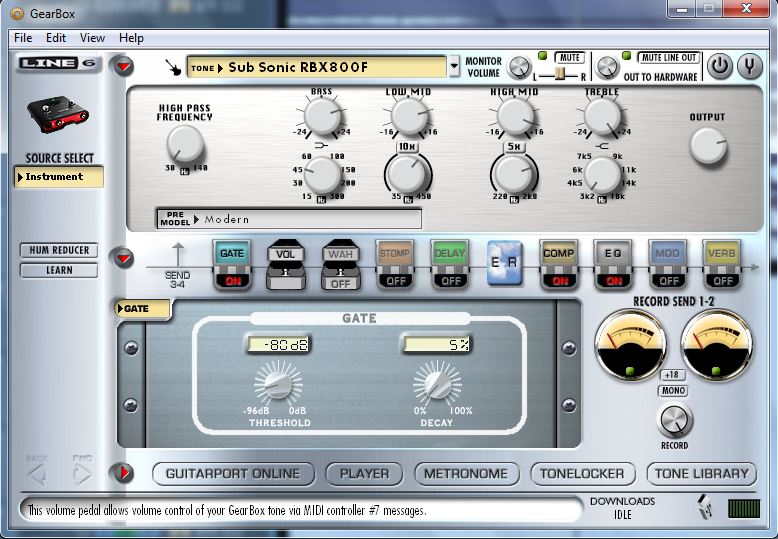
Task: Collapse the amp panel with top red arrow
Action: [124, 66]
